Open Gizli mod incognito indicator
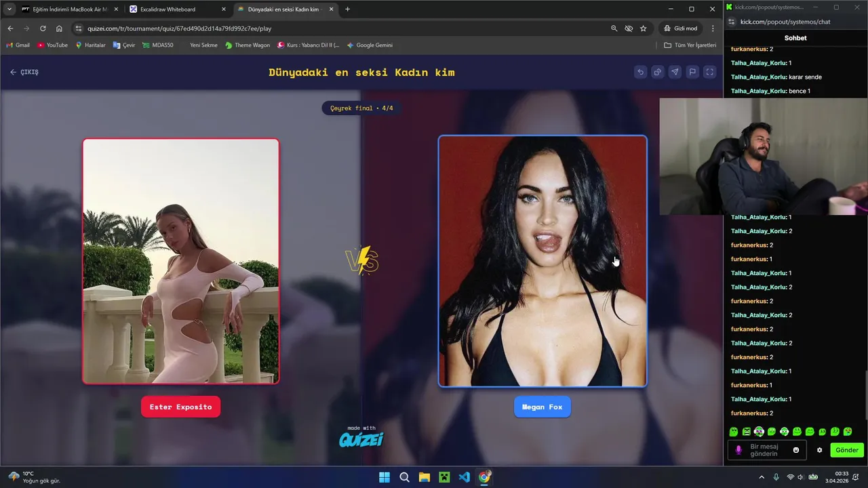868x488 pixels. 680,28
